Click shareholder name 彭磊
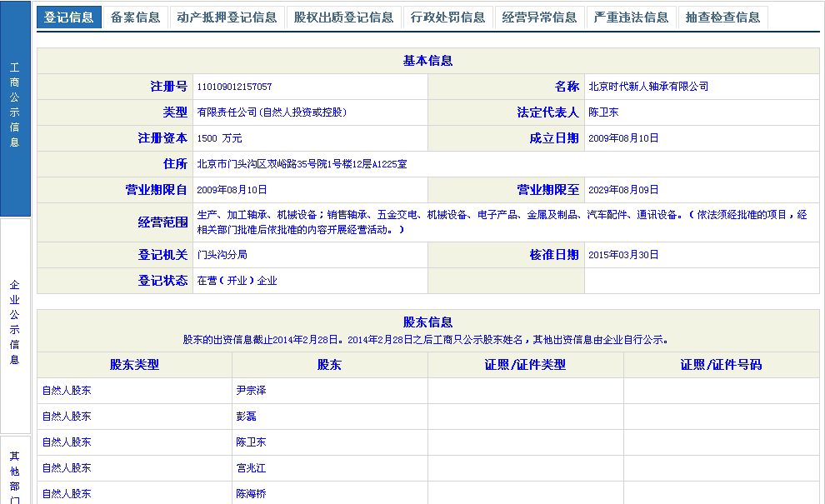Viewport: 825px width, 504px height. [x=246, y=417]
